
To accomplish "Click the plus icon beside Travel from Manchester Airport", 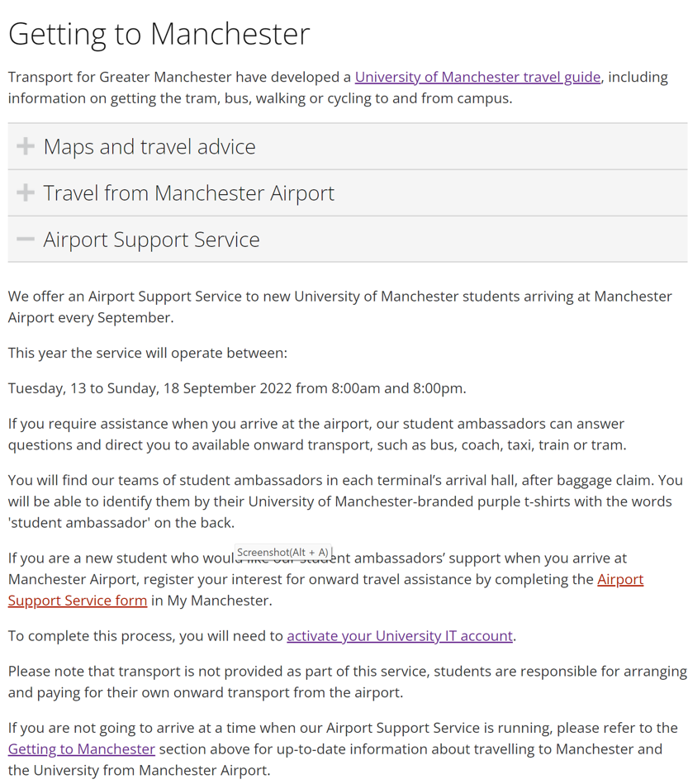I will coord(26,193).
